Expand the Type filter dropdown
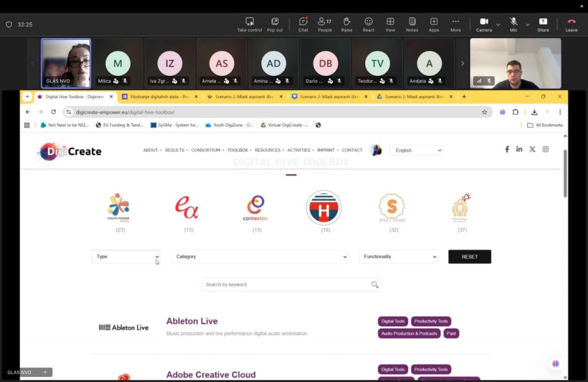This screenshot has width=588, height=382. [126, 257]
